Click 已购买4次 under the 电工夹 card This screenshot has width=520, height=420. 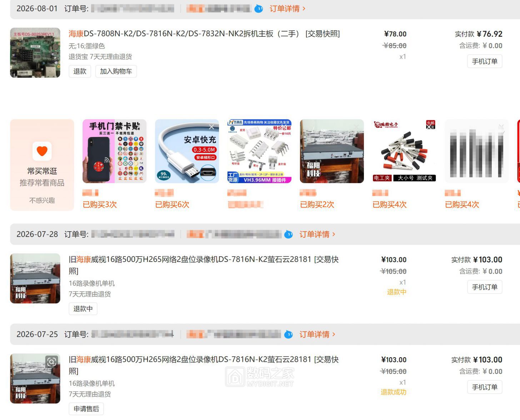pyautogui.click(x=390, y=204)
